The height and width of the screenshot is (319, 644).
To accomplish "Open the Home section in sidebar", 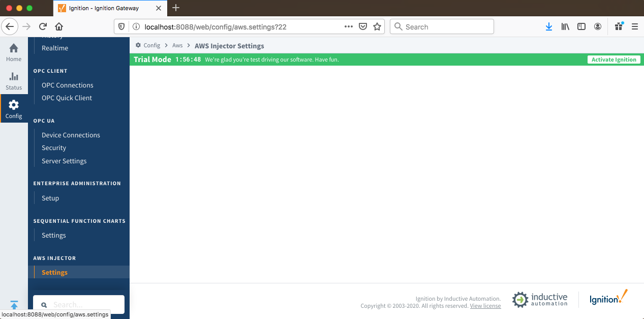I will 14,52.
